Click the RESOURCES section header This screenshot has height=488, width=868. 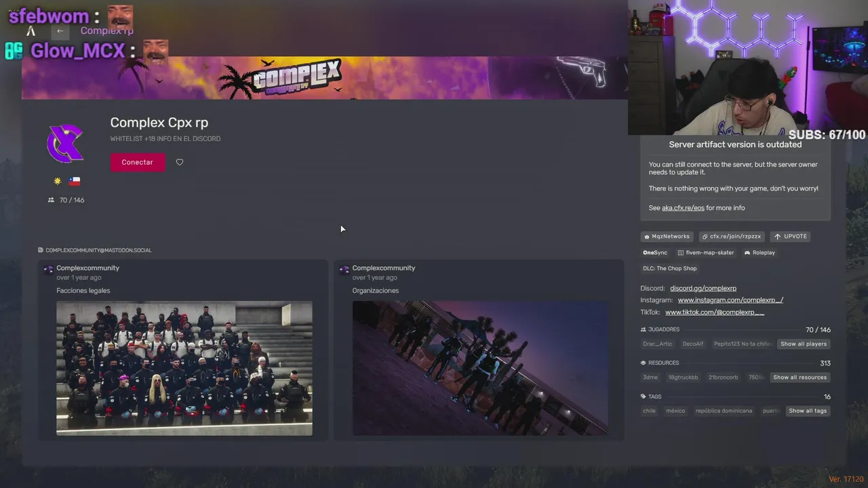660,363
